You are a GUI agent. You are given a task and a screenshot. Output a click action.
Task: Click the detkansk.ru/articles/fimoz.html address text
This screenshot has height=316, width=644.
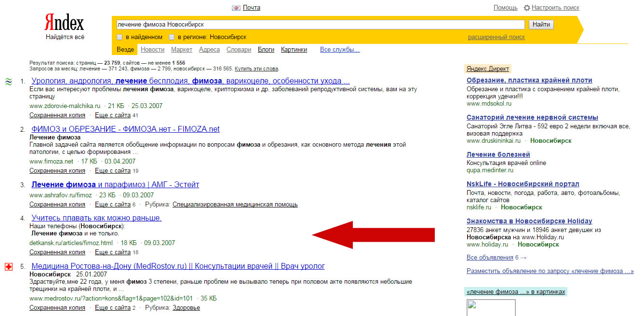[x=71, y=243]
